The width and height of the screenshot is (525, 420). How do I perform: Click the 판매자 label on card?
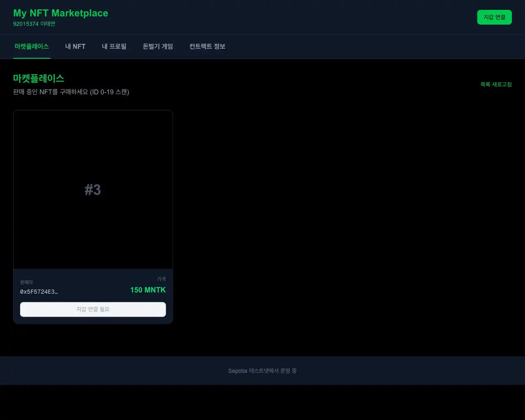[26, 282]
